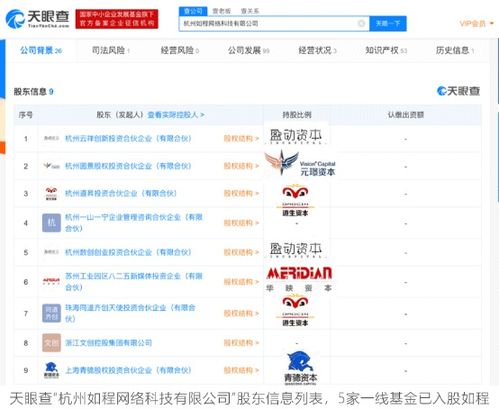Image resolution: width=499 pixels, height=409 pixels.
Task: Open company link 杭州道昇投资合伙企业
Action: 121,193
